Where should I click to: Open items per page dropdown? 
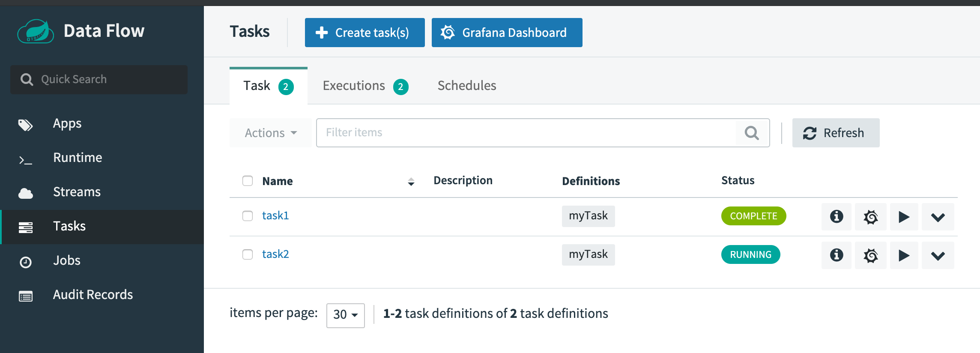click(x=345, y=315)
